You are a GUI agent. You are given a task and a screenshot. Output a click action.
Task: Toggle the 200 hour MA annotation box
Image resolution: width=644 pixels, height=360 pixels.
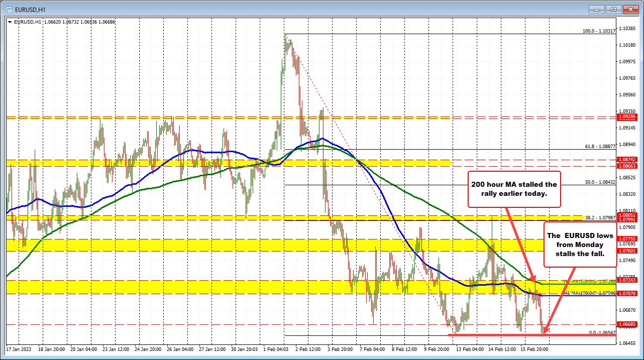[x=514, y=189]
